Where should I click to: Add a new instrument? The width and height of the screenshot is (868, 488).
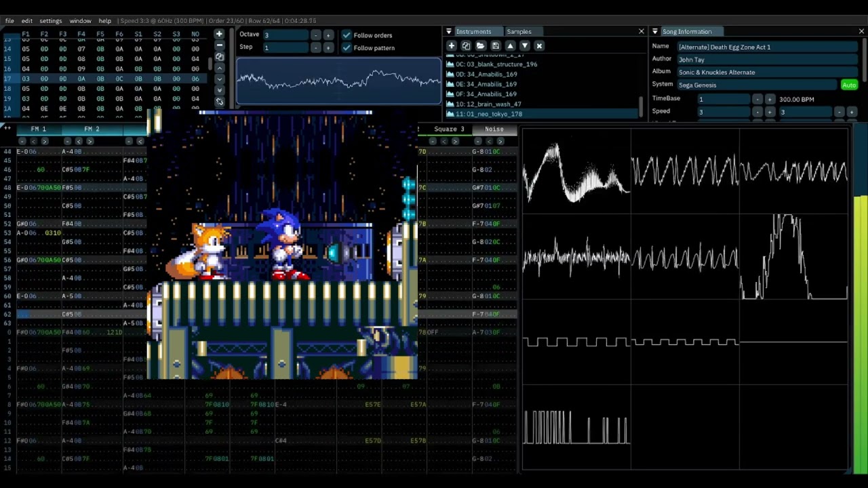pyautogui.click(x=452, y=46)
